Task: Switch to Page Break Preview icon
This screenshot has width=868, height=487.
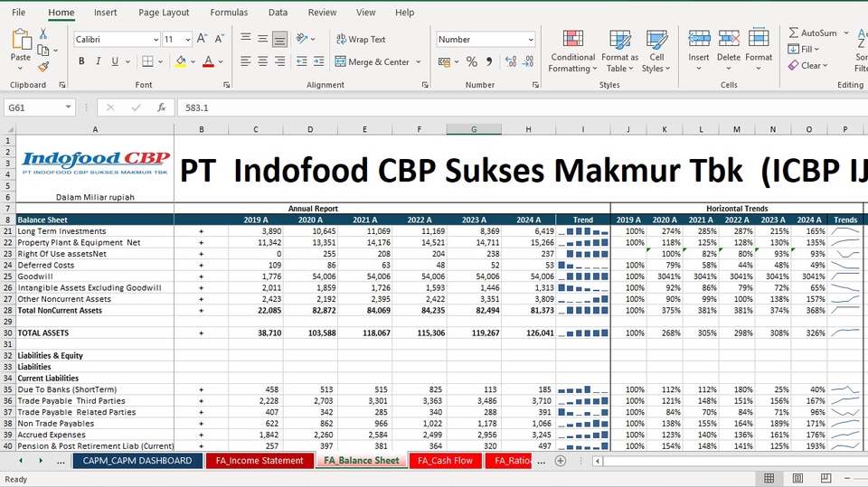Action: tap(826, 478)
